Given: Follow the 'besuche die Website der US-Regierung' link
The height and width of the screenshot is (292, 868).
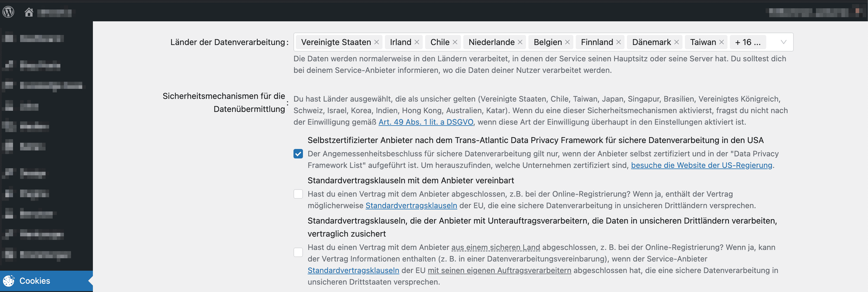Looking at the screenshot, I should [x=701, y=165].
